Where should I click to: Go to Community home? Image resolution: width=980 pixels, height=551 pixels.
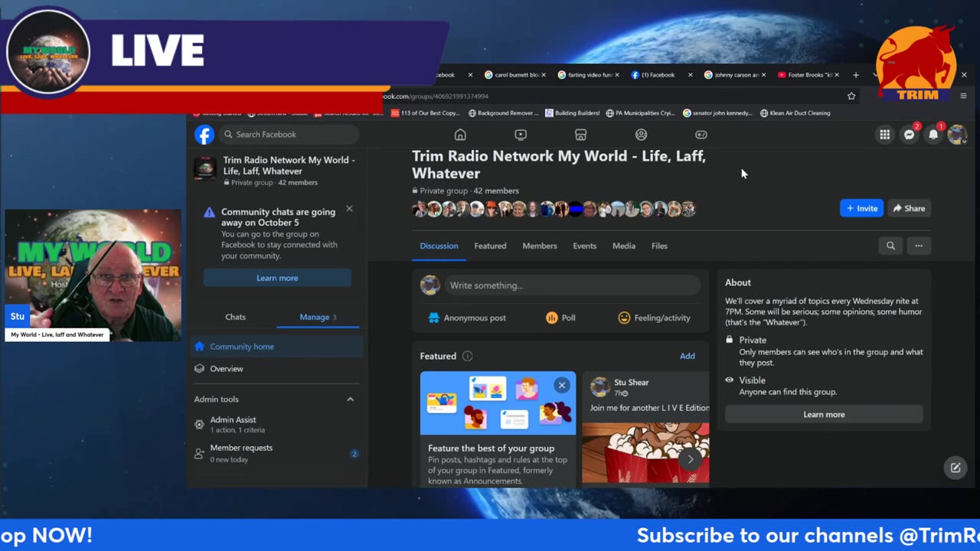tap(277, 347)
